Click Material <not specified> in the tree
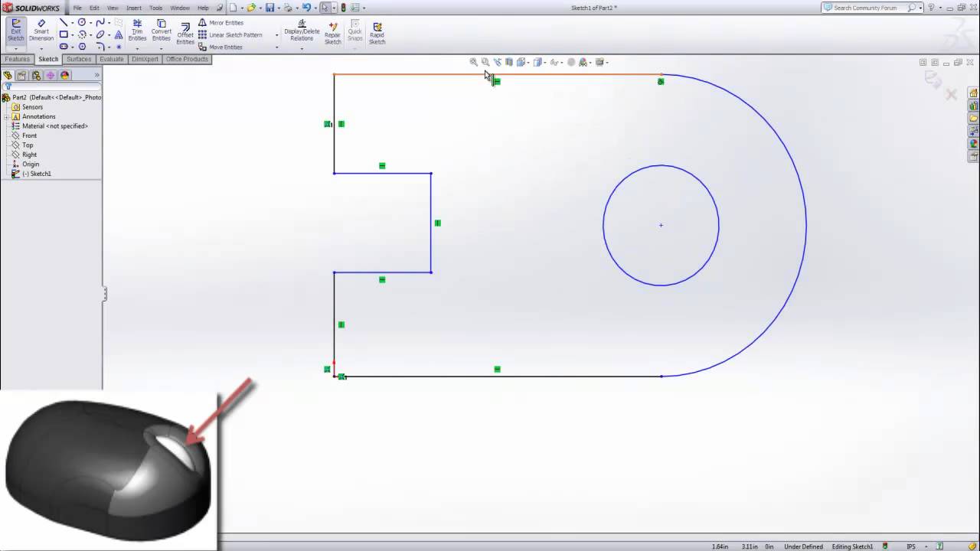The height and width of the screenshot is (551, 980). click(x=54, y=126)
